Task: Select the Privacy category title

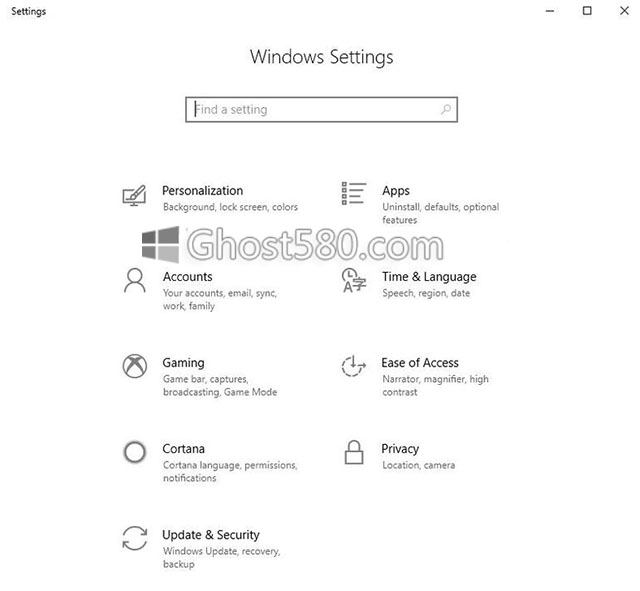Action: [x=400, y=449]
